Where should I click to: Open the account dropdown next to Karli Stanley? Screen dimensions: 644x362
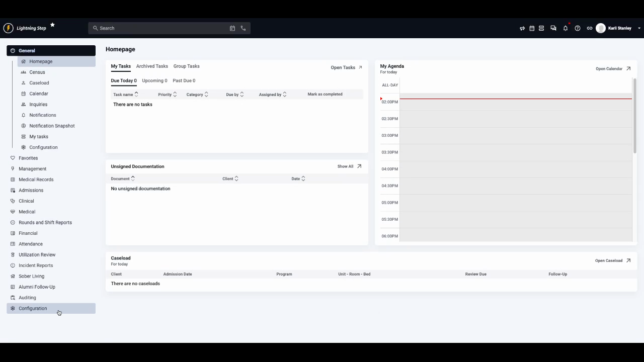pyautogui.click(x=638, y=28)
